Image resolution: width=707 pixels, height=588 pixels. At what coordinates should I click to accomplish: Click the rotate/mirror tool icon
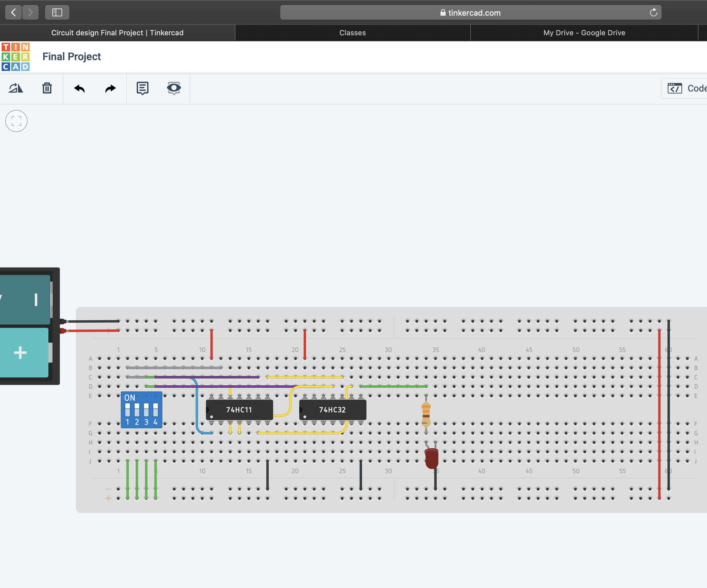coord(15,88)
